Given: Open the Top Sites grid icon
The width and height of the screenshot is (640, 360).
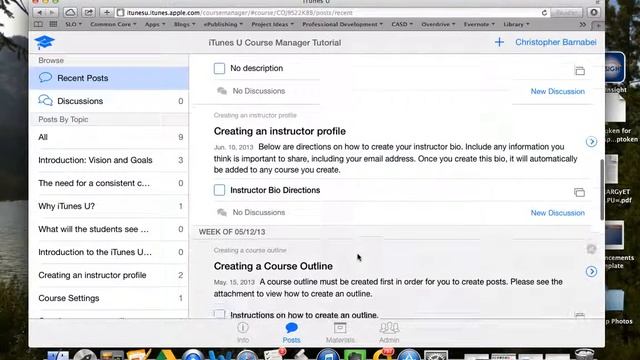Looking at the screenshot, I should (x=53, y=24).
